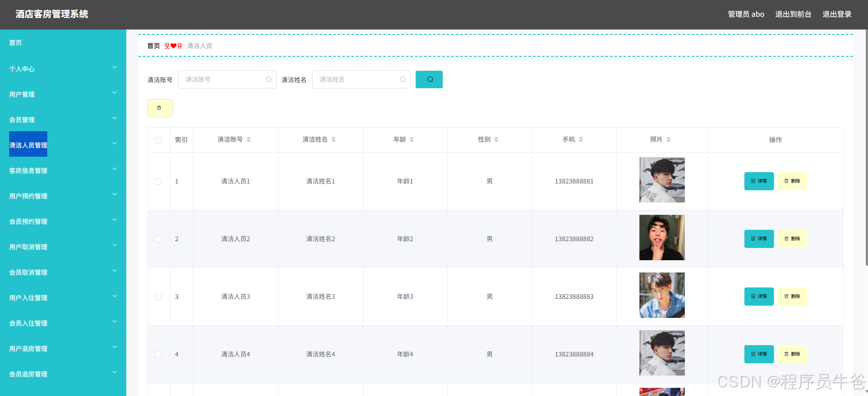This screenshot has height=396, width=868.
Task: Open photo thumbnail of 清洁人员4
Action: coord(662,353)
